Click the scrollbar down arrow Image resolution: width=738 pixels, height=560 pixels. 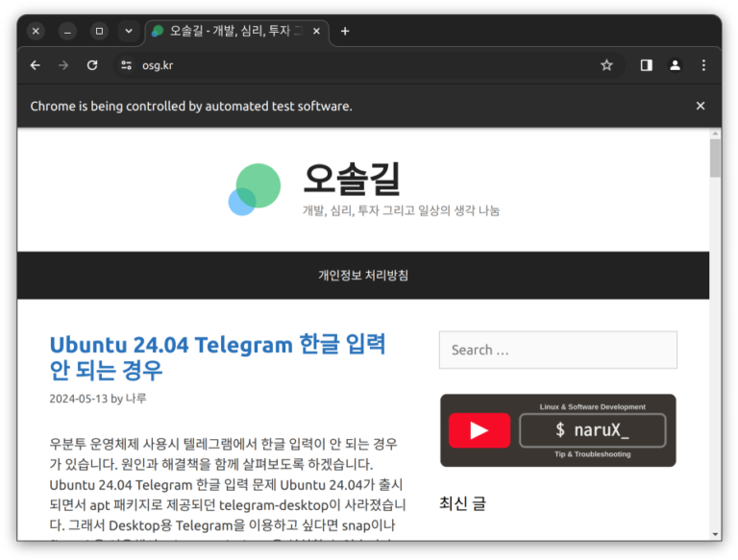[715, 535]
